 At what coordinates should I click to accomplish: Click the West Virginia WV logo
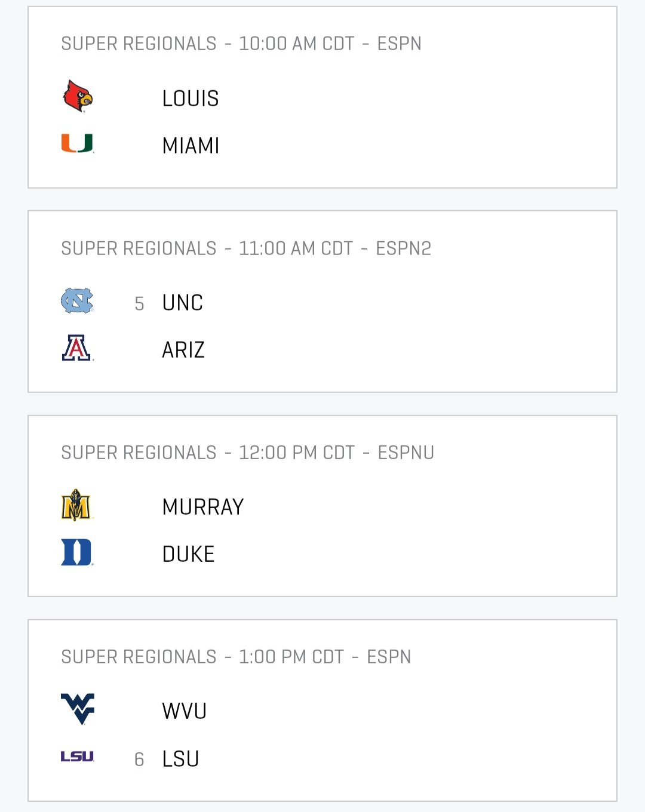[x=78, y=709]
